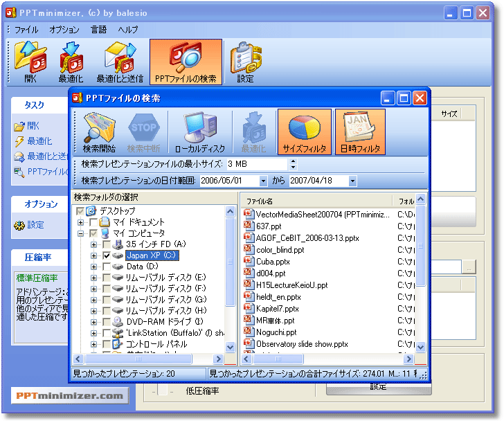Open start date 2006/05/01 dropdown
Image resolution: width=504 pixels, height=423 pixels.
pyautogui.click(x=263, y=181)
